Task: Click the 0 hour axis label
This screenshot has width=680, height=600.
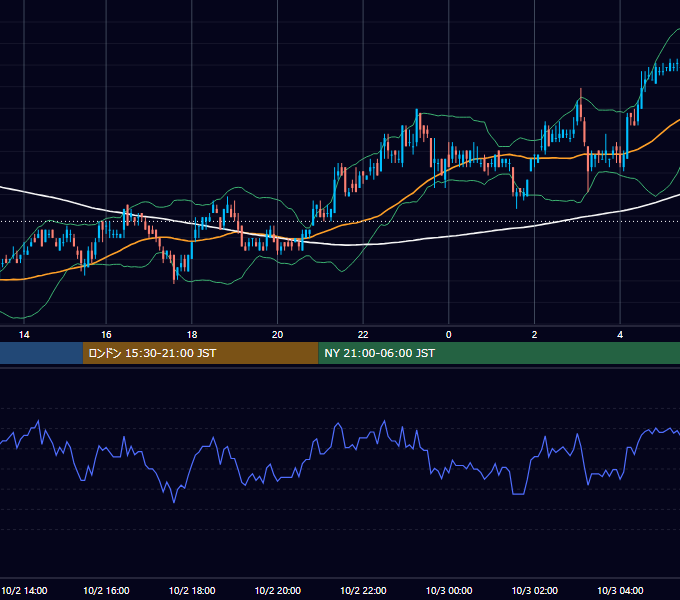Action: [449, 335]
